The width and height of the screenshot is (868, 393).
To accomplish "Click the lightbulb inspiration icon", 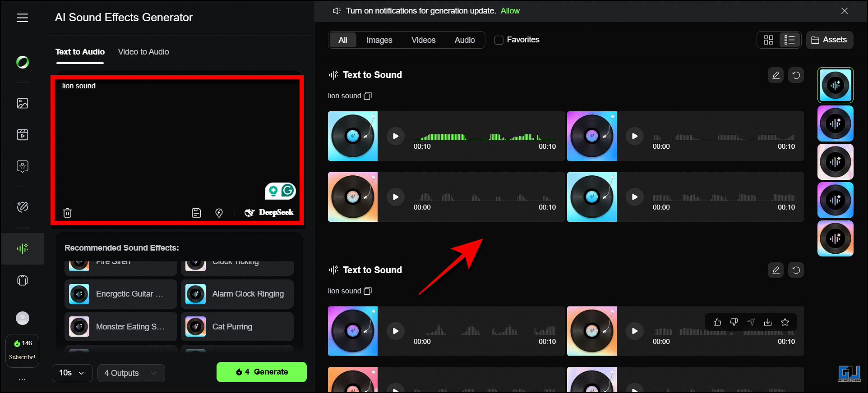I will (219, 213).
